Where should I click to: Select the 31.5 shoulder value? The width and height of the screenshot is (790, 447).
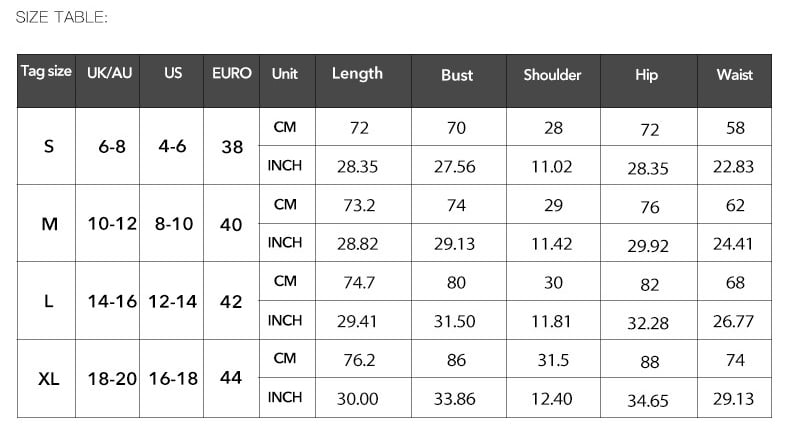pyautogui.click(x=553, y=360)
